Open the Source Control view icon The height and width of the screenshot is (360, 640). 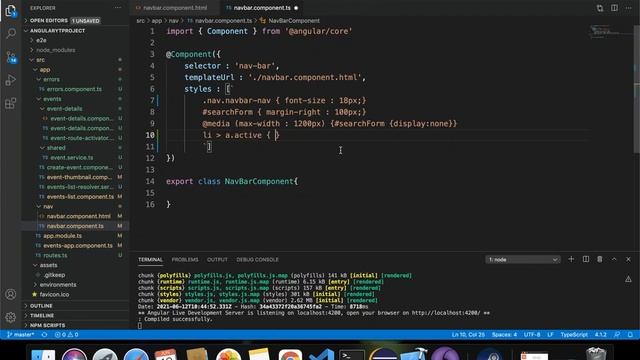click(x=11, y=57)
